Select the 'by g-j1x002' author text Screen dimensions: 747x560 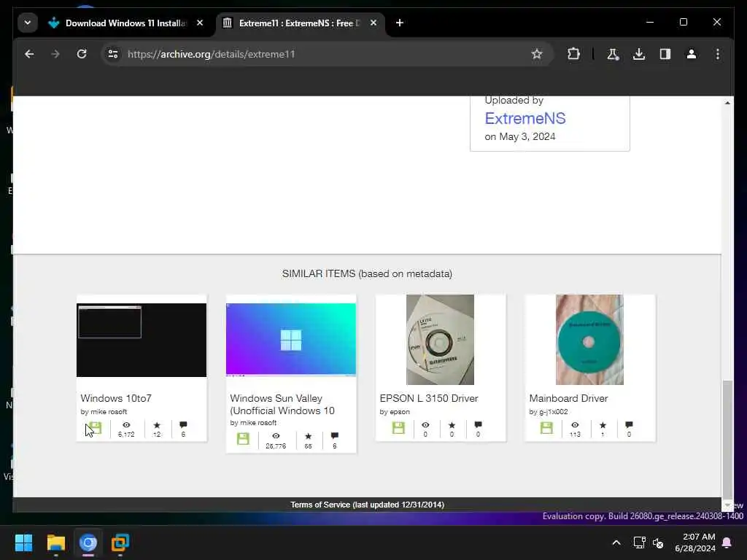pos(549,411)
